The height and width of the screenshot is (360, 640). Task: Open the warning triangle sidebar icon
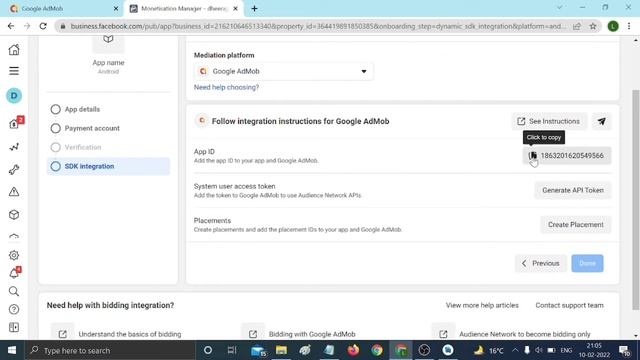pyautogui.click(x=14, y=192)
